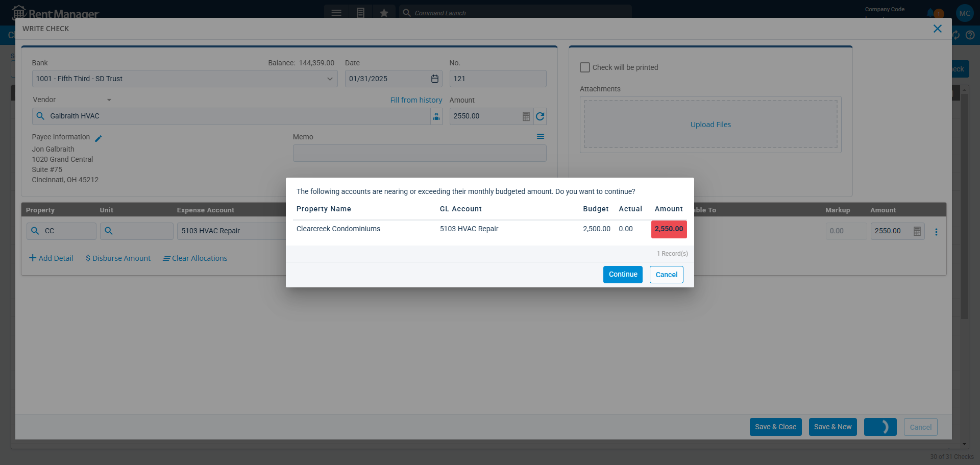The image size is (980, 465).
Task: Open the detail row three-dot menu
Action: point(937,232)
